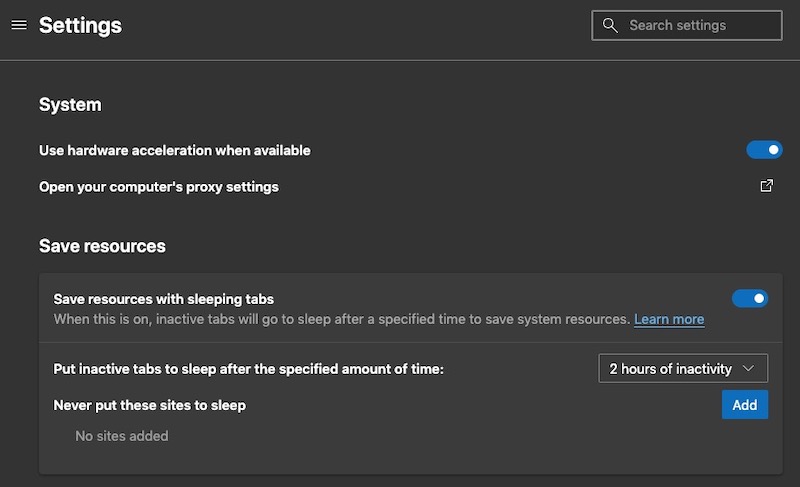800x487 pixels.
Task: Select the Save resources section heading
Action: (x=102, y=246)
